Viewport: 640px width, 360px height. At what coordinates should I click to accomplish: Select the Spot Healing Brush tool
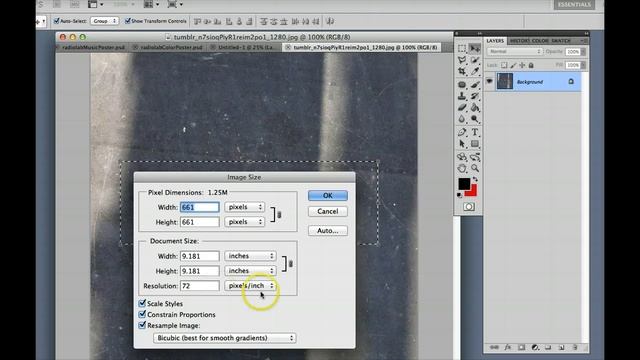tap(462, 85)
